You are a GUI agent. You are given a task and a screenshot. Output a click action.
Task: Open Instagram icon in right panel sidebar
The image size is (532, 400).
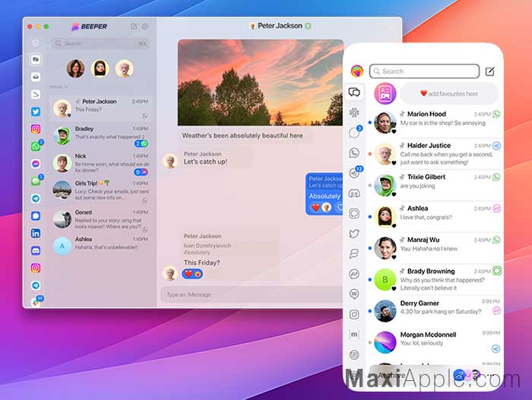point(354,314)
